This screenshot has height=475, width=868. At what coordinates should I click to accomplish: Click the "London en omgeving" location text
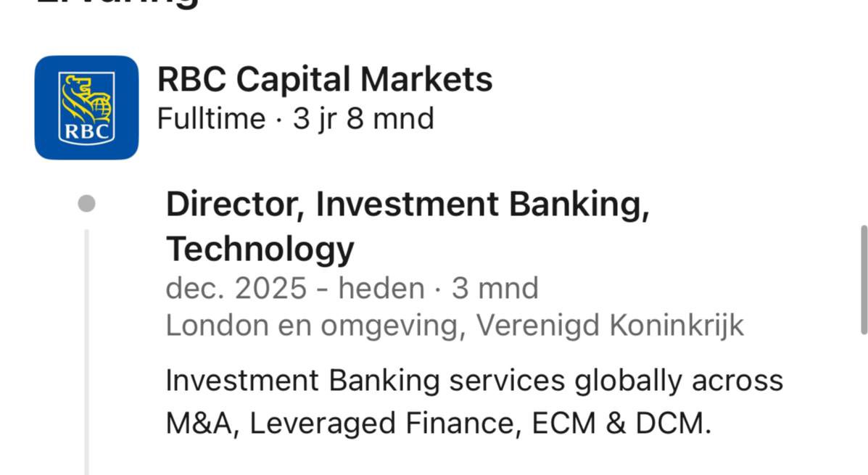314,326
